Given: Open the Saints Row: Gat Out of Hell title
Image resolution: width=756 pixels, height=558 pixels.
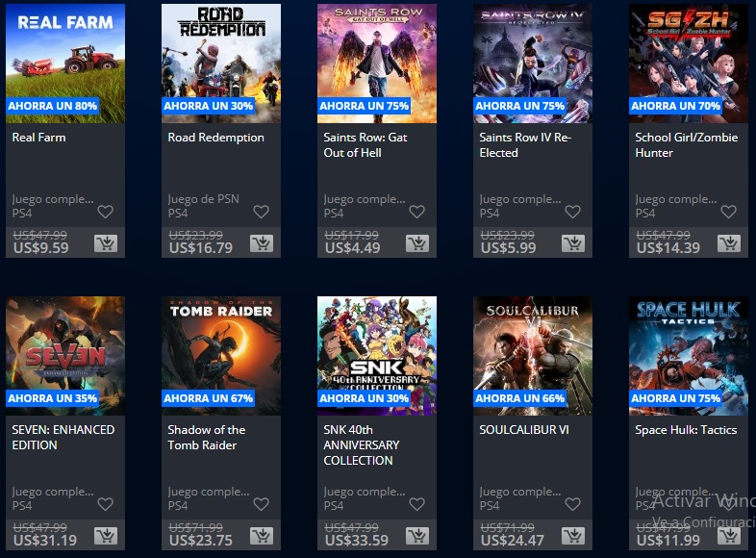Looking at the screenshot, I should [x=365, y=144].
